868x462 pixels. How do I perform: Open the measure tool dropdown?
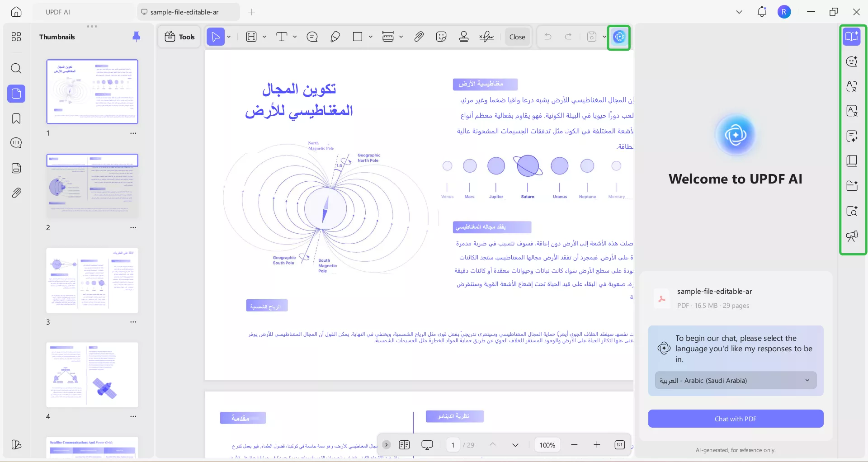coord(401,37)
